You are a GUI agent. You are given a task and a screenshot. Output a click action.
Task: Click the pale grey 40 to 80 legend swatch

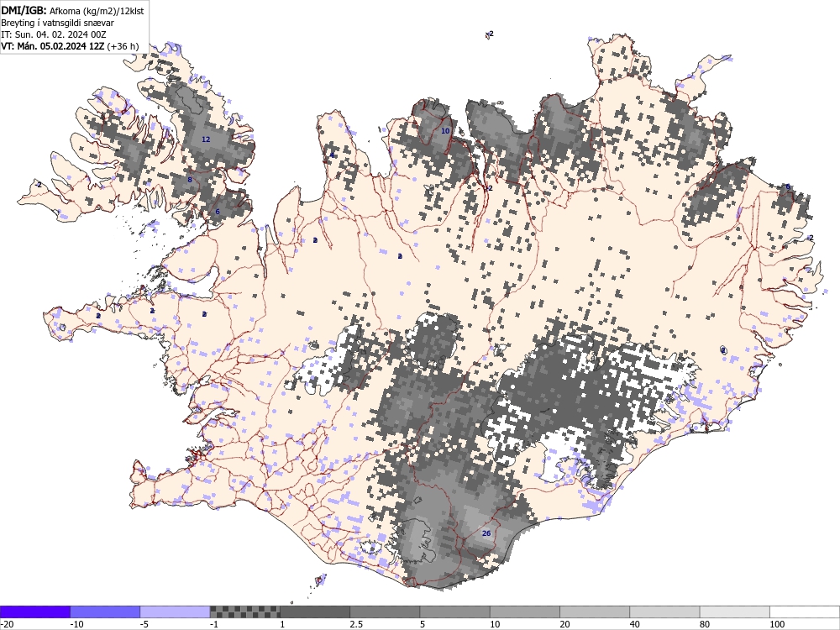click(x=664, y=612)
